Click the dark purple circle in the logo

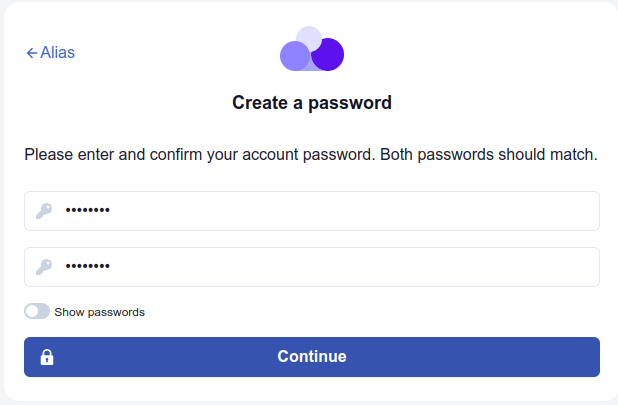point(329,55)
